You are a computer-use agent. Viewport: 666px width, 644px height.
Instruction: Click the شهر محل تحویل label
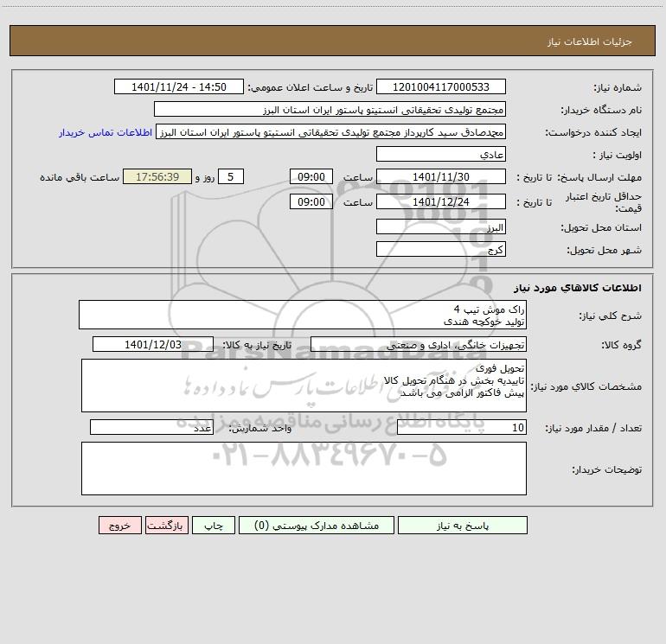[x=605, y=251]
